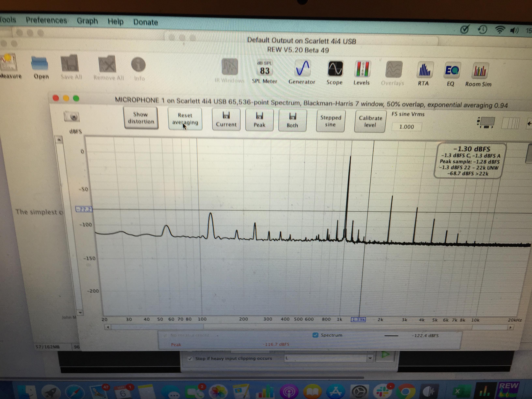Open the Scope tool
The height and width of the screenshot is (399, 532).
coord(335,73)
